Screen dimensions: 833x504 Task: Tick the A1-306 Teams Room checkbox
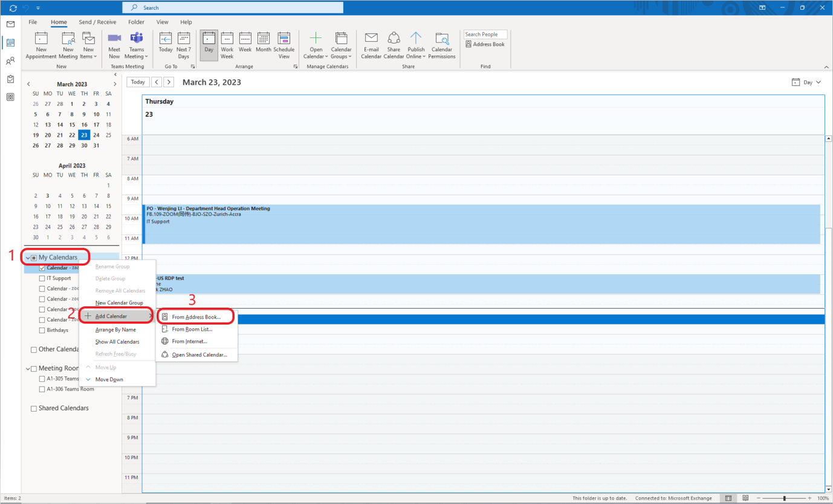42,389
